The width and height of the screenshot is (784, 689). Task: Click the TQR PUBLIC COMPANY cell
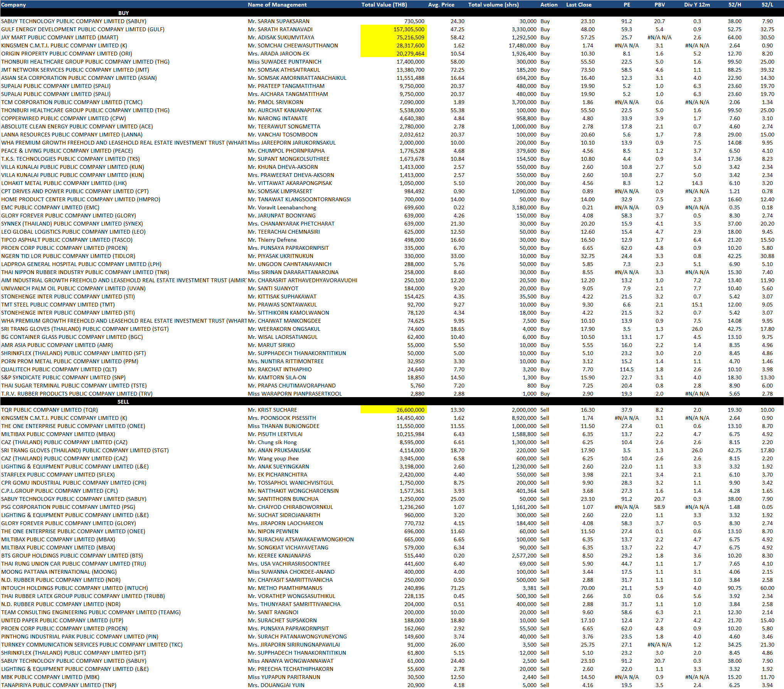pos(49,410)
